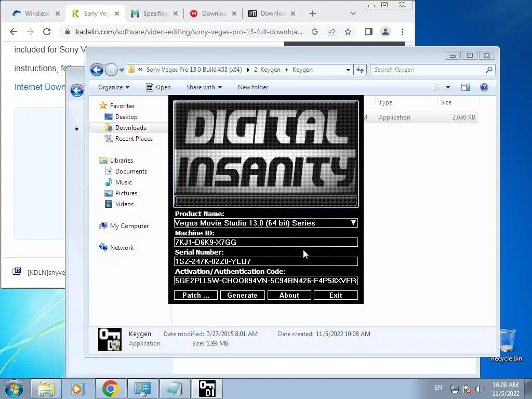Change the view using the views icon

click(x=436, y=87)
